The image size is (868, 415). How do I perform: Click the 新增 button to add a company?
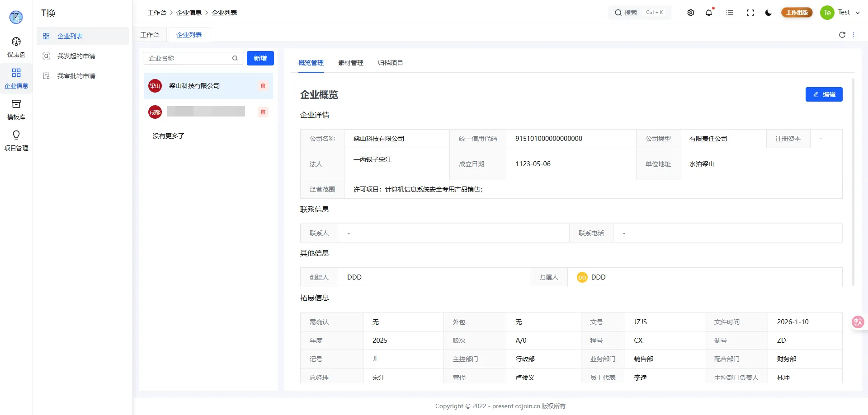260,58
